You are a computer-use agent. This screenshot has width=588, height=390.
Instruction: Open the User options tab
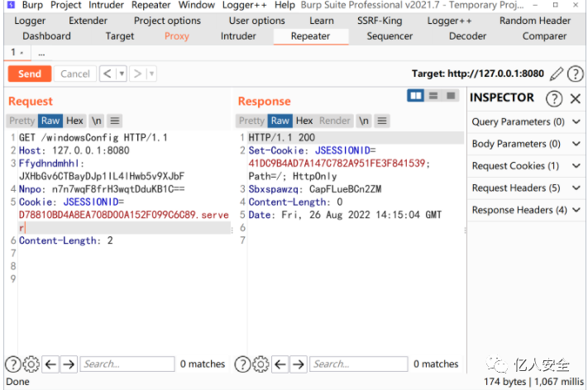pyautogui.click(x=257, y=21)
